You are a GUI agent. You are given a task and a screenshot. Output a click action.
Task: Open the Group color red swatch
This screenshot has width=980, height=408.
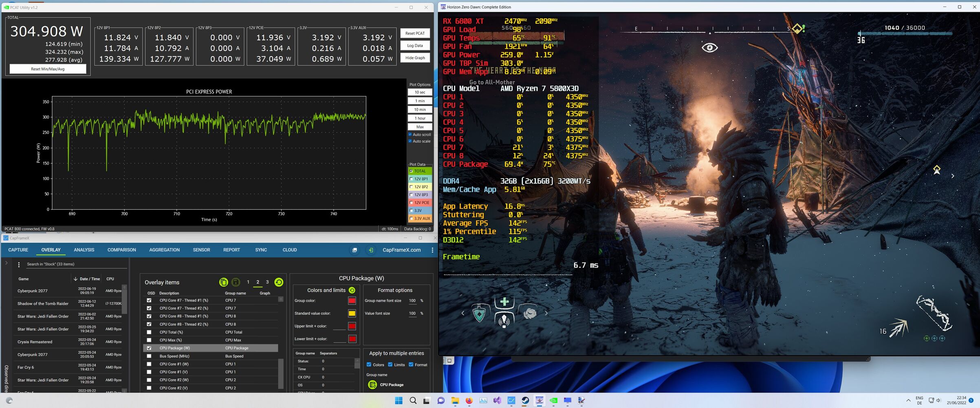(352, 301)
